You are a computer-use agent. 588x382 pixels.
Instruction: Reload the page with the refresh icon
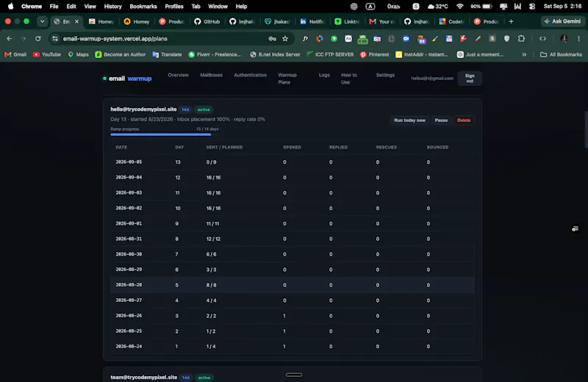(x=38, y=39)
